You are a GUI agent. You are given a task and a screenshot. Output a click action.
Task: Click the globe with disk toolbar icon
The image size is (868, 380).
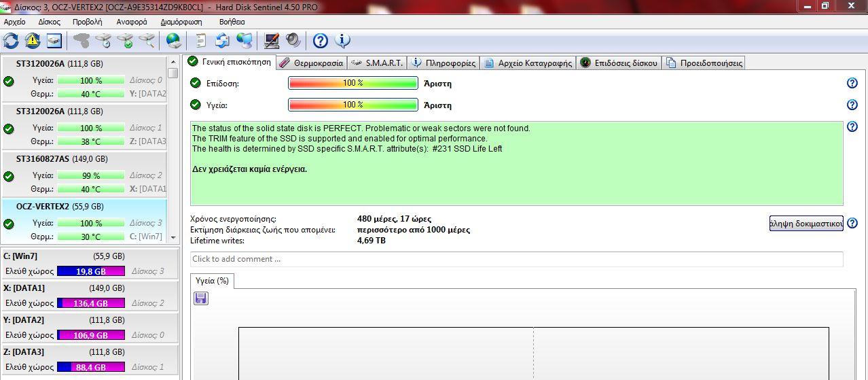tap(174, 41)
